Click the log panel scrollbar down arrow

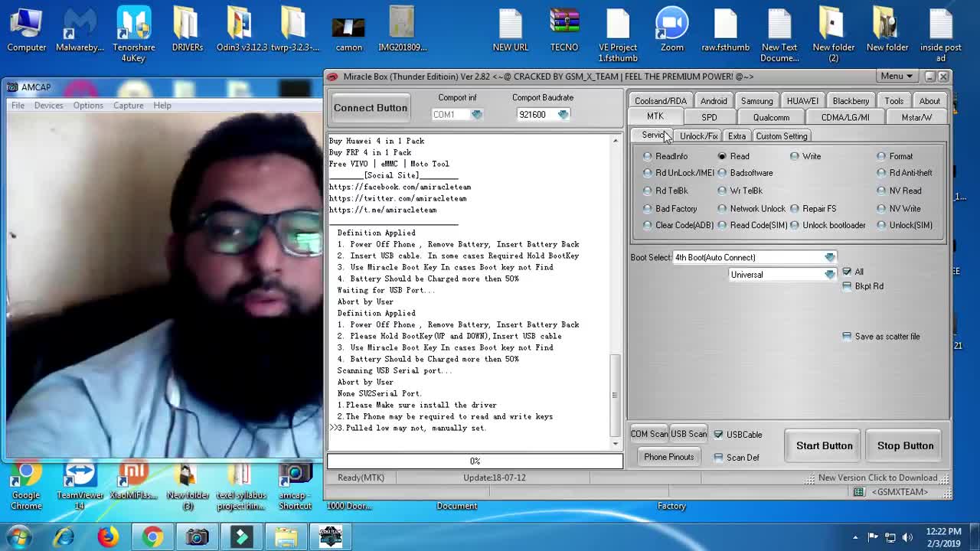(x=615, y=442)
